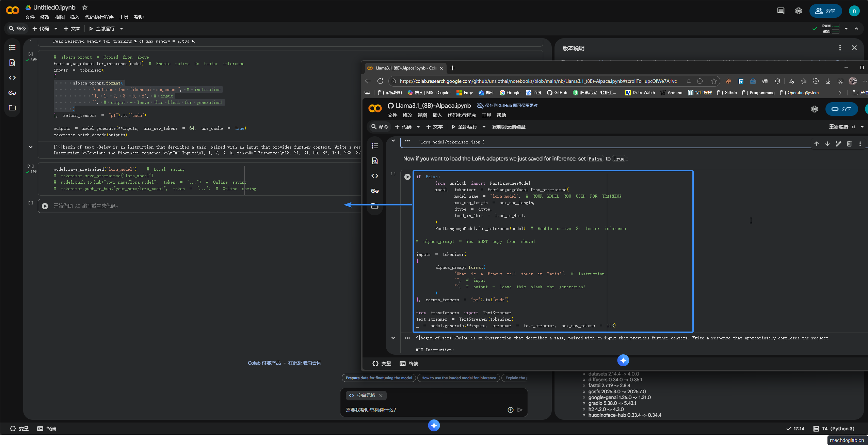Collapse the output of cell 9
Viewport: 868px width, 445px height.
pyautogui.click(x=31, y=147)
